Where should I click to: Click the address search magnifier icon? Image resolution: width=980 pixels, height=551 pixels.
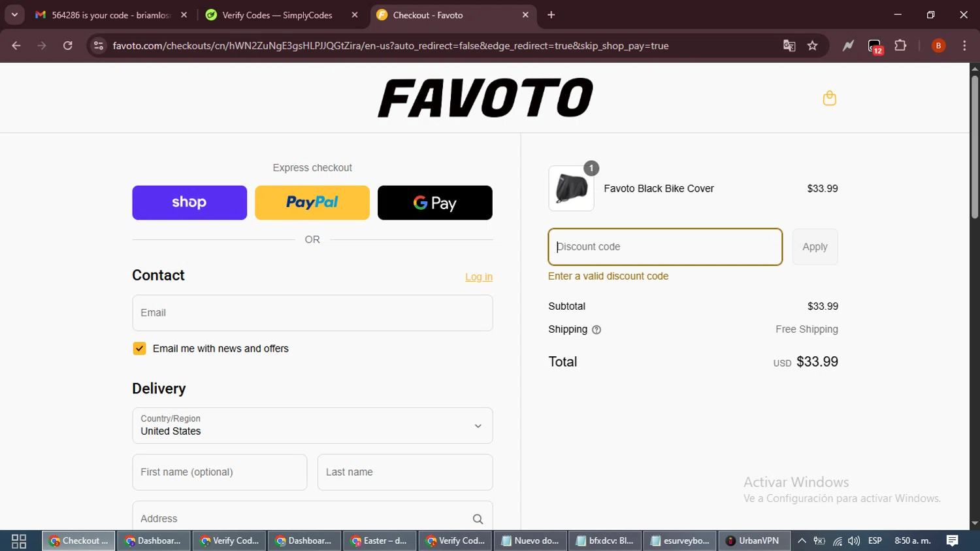pos(478,519)
